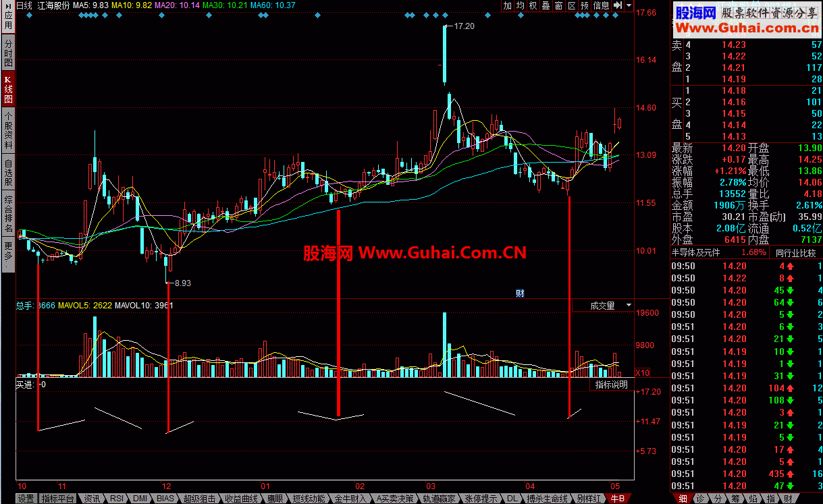Select the 鹰眼 indicator tab
Screen dimensions: 823x504
[275, 499]
